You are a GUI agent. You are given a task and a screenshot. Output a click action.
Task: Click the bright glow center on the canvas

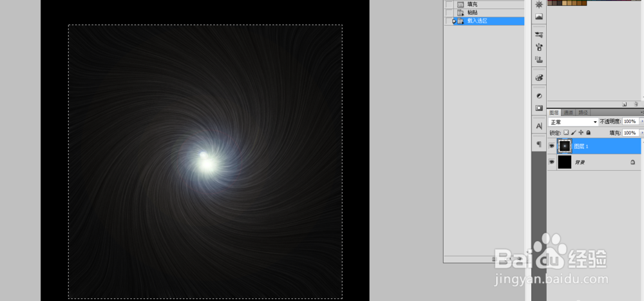(207, 164)
